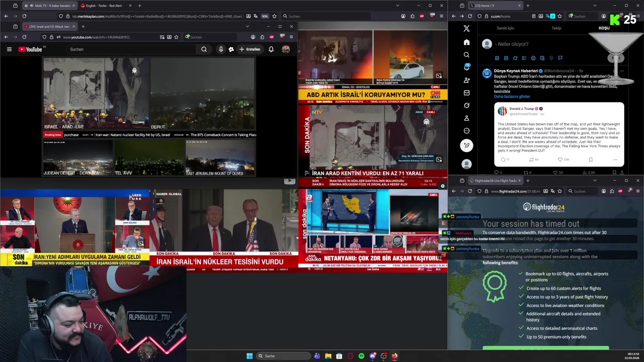Screen dimensions: 644x362
Task: Click the Windows taskbar Suche box
Action: (283, 356)
